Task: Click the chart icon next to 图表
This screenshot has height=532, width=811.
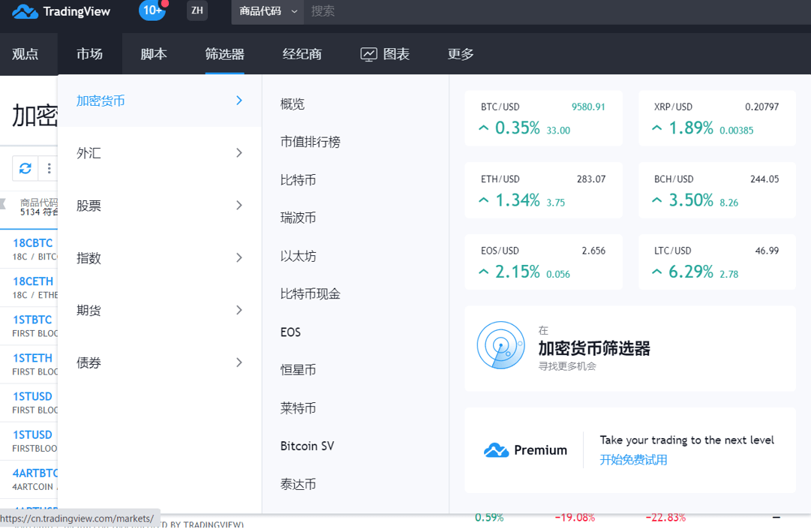Action: point(369,54)
